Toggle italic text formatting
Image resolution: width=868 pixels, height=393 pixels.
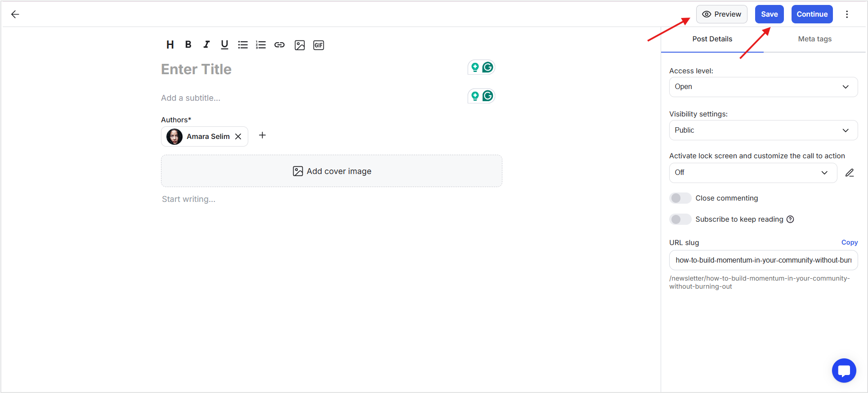[x=206, y=45]
